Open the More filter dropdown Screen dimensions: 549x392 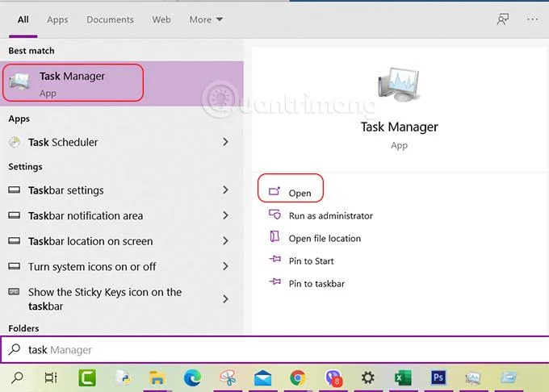pyautogui.click(x=206, y=19)
